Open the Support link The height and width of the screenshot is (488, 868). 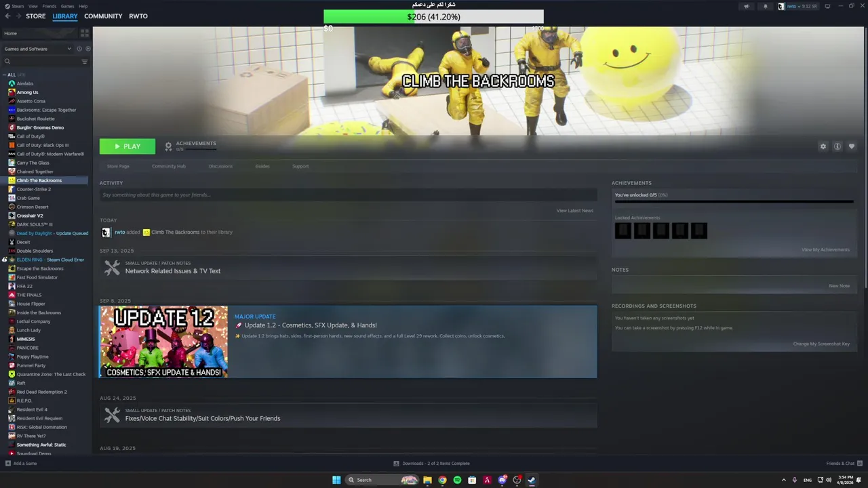coord(300,166)
